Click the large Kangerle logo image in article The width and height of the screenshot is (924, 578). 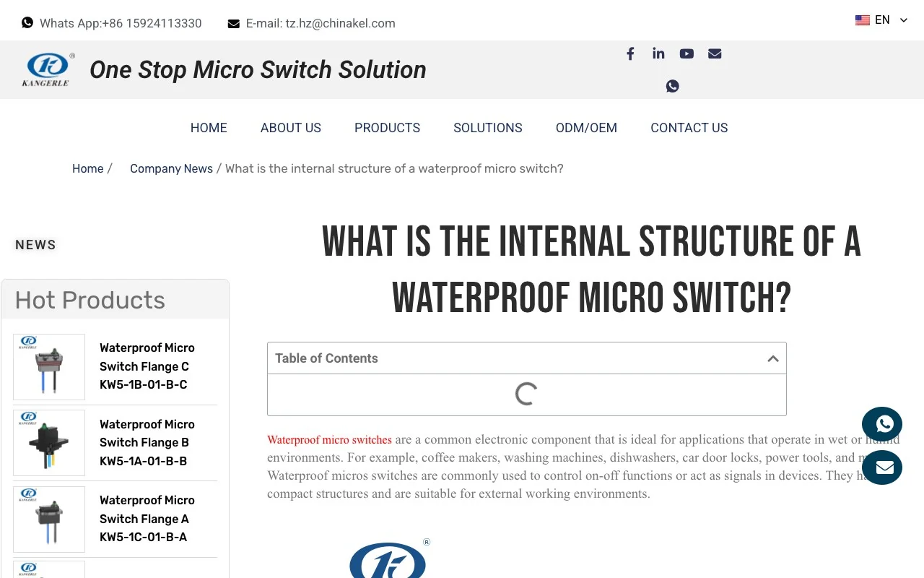coord(390,558)
